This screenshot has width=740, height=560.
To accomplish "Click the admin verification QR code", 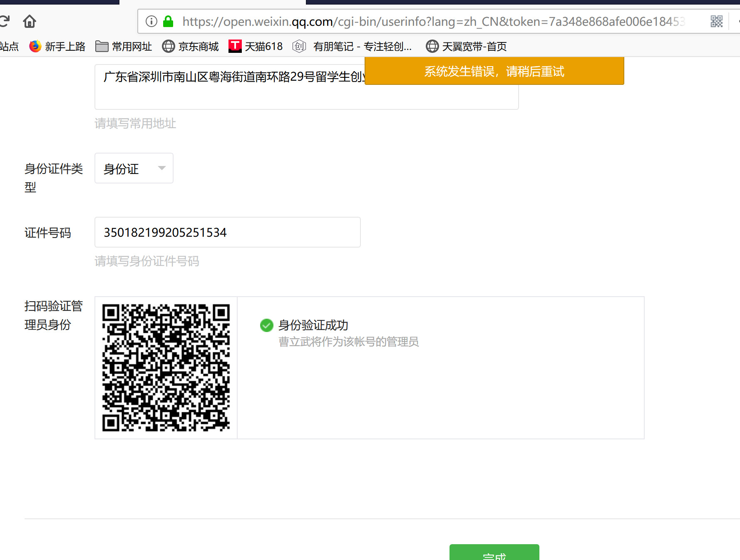I will tap(166, 368).
